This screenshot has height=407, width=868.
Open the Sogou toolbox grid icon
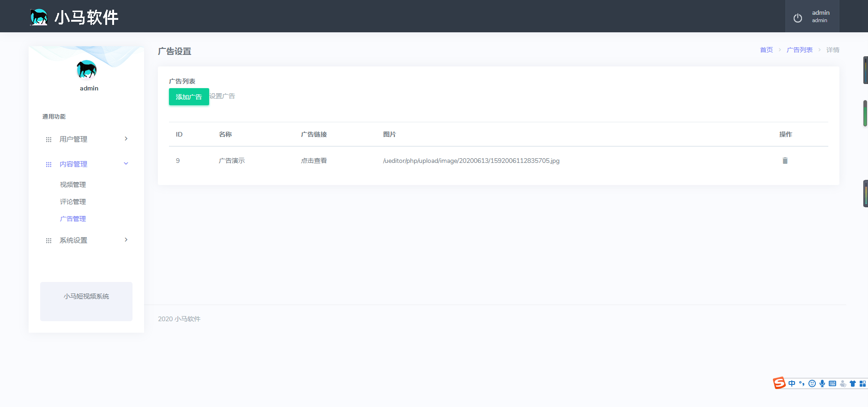[862, 383]
